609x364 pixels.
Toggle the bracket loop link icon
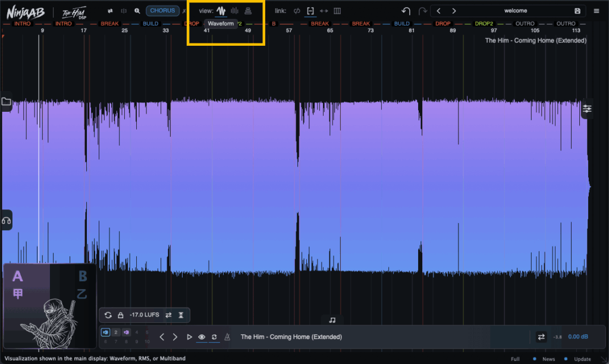click(x=310, y=11)
